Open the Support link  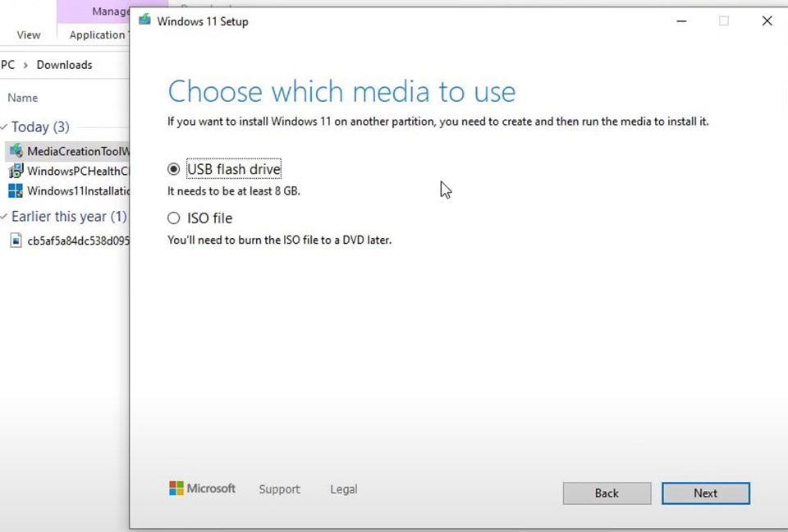click(x=279, y=488)
